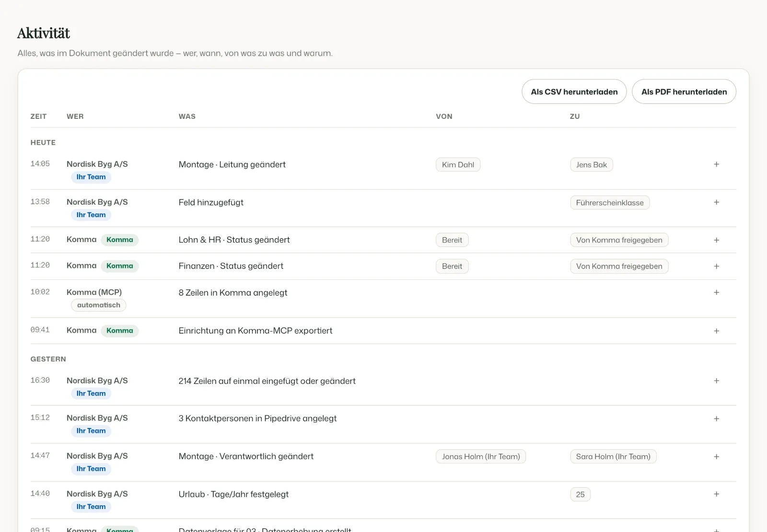Expand the 214 Zeilen eingefügt oder geändert row
Image resolution: width=767 pixels, height=532 pixels.
[716, 381]
